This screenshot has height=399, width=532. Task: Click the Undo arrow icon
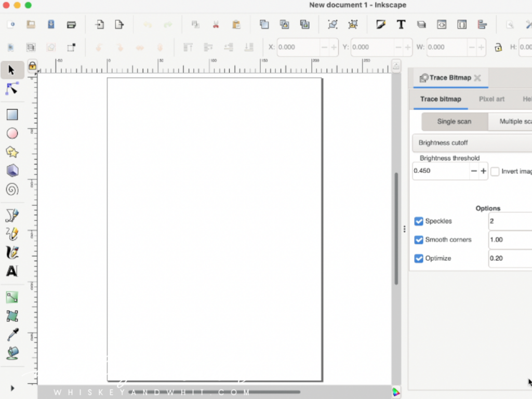tap(148, 24)
